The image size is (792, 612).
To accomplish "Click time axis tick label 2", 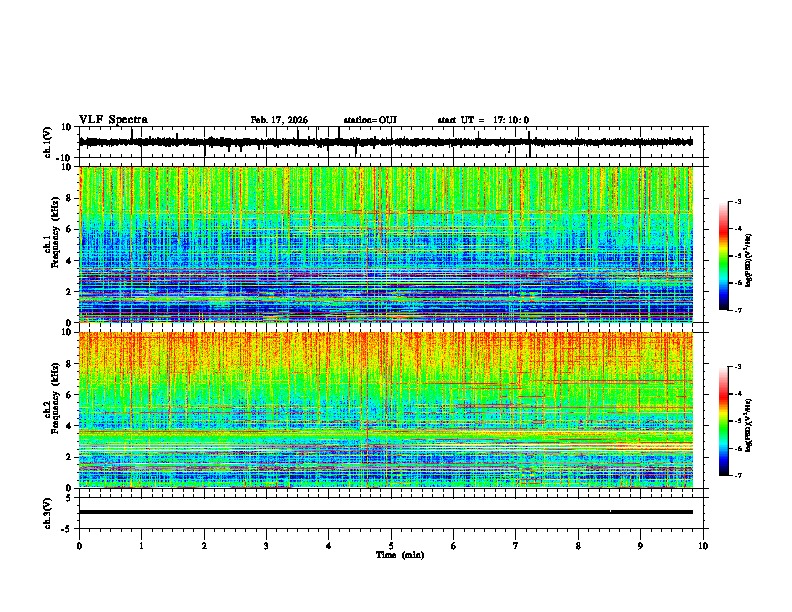I will pos(204,546).
